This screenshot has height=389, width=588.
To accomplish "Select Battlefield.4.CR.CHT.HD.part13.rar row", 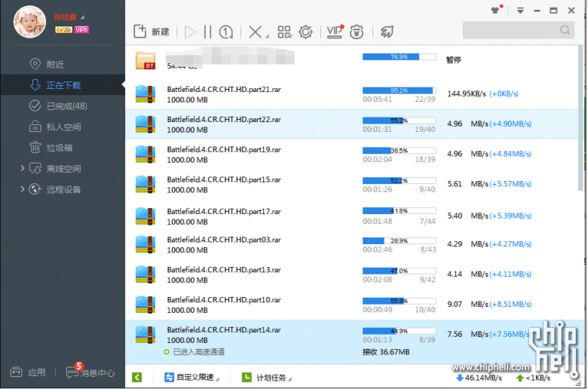I will coord(351,274).
